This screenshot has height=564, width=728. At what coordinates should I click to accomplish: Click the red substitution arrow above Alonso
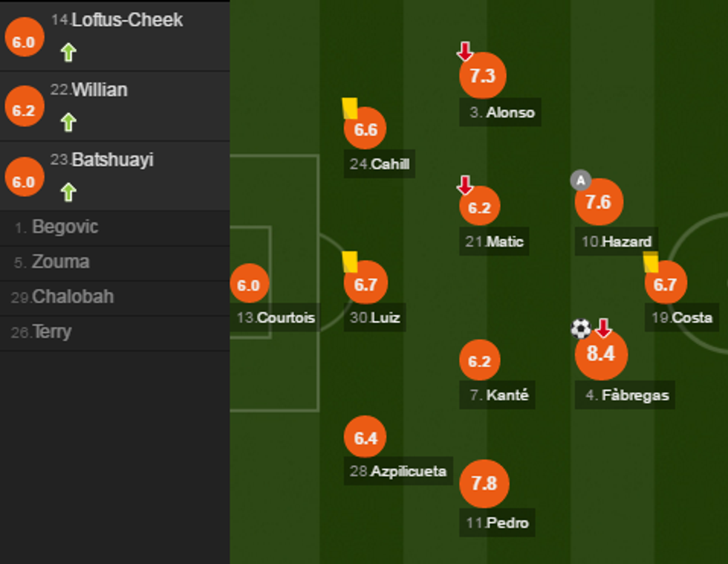tap(464, 52)
